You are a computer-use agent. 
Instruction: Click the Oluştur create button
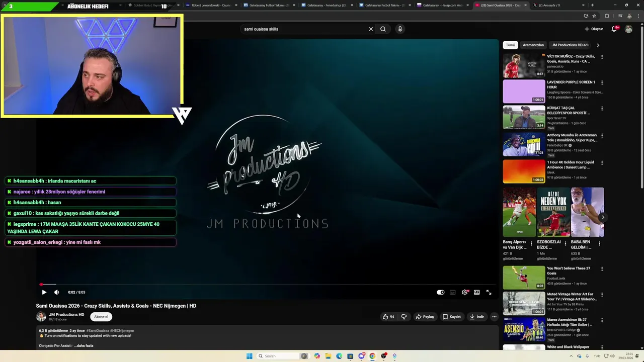pyautogui.click(x=594, y=29)
